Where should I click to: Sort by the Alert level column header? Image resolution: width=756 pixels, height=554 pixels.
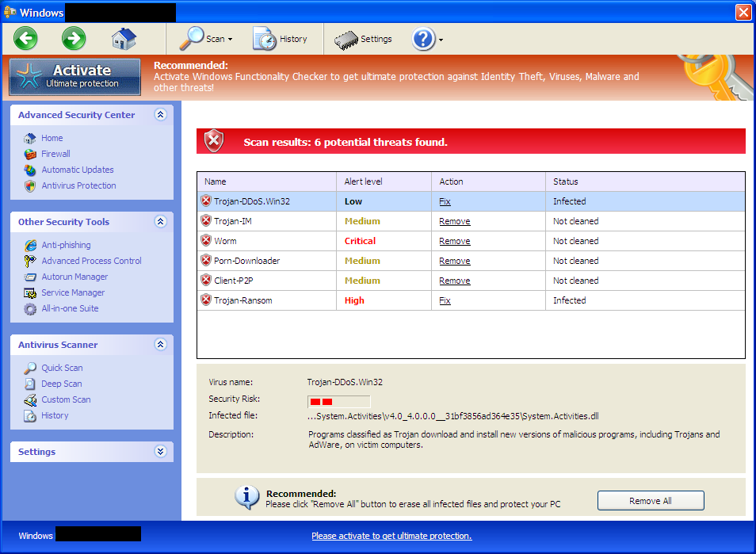pos(384,181)
